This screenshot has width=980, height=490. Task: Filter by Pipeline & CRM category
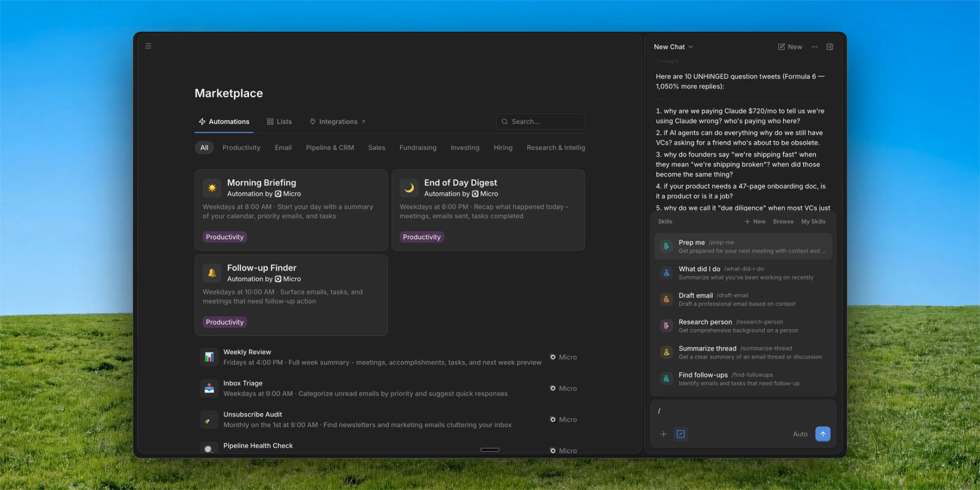330,148
